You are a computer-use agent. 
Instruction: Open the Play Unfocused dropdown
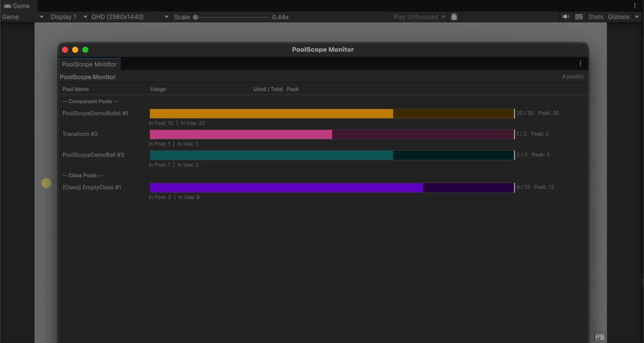(x=420, y=17)
